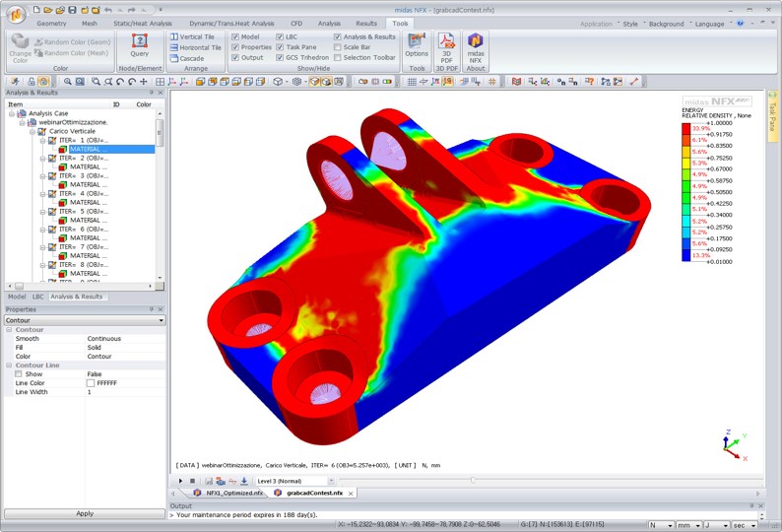Click the four-pane view layout icon
Viewport: 782px width, 532px height.
[x=161, y=82]
